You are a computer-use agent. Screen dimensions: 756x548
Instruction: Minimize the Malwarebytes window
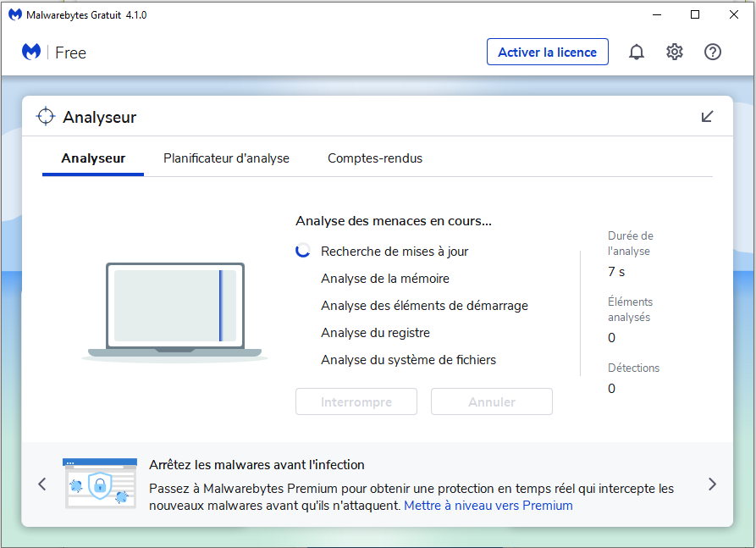657,14
